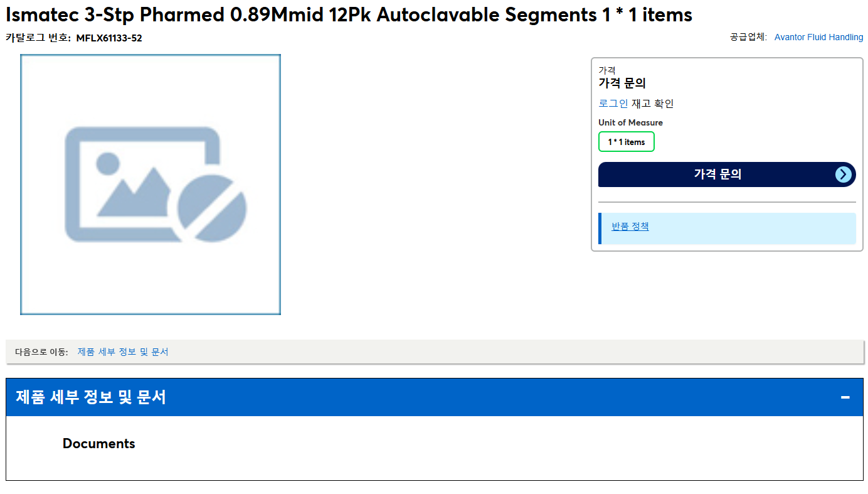Click the Unit of Measure label
868x494 pixels.
(x=630, y=122)
